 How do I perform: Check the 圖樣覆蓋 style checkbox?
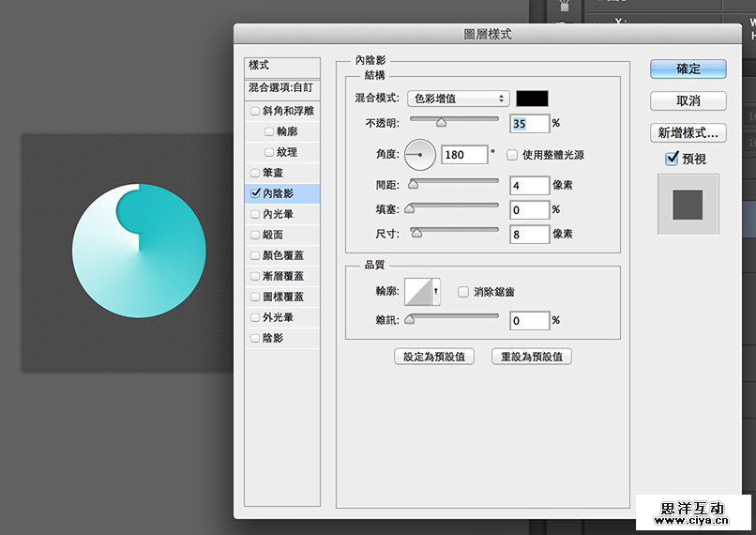click(x=255, y=297)
